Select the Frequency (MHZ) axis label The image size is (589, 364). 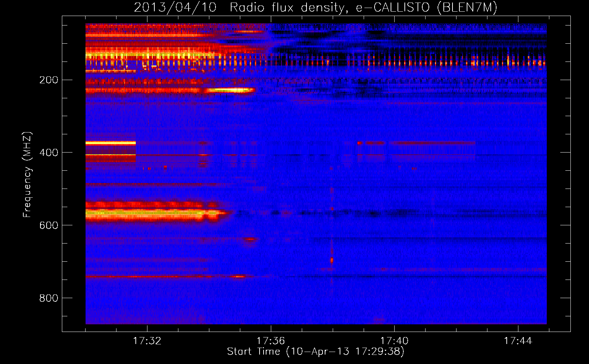tap(27, 174)
